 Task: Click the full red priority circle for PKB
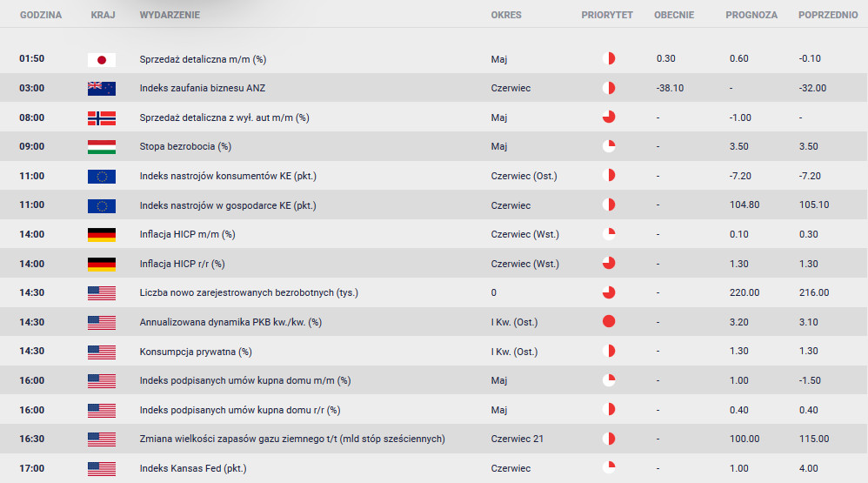[x=609, y=321]
